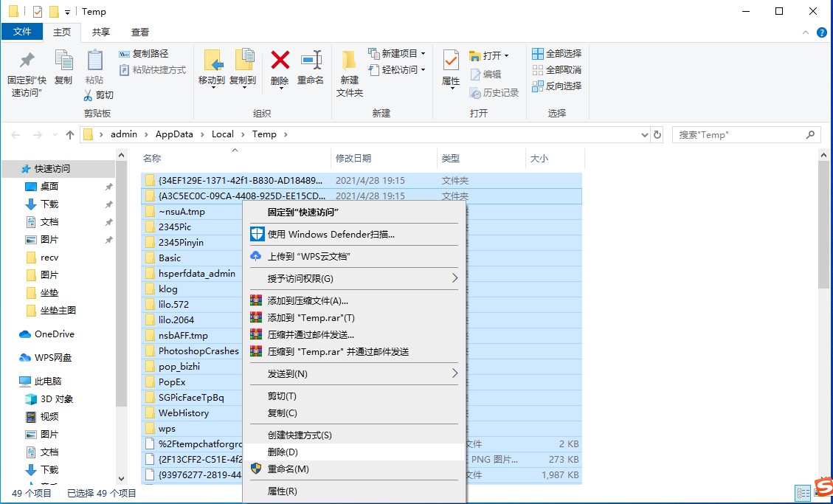Image resolution: width=833 pixels, height=504 pixels.
Task: Click the Rename (重命名) ribbon icon
Action: [x=311, y=61]
